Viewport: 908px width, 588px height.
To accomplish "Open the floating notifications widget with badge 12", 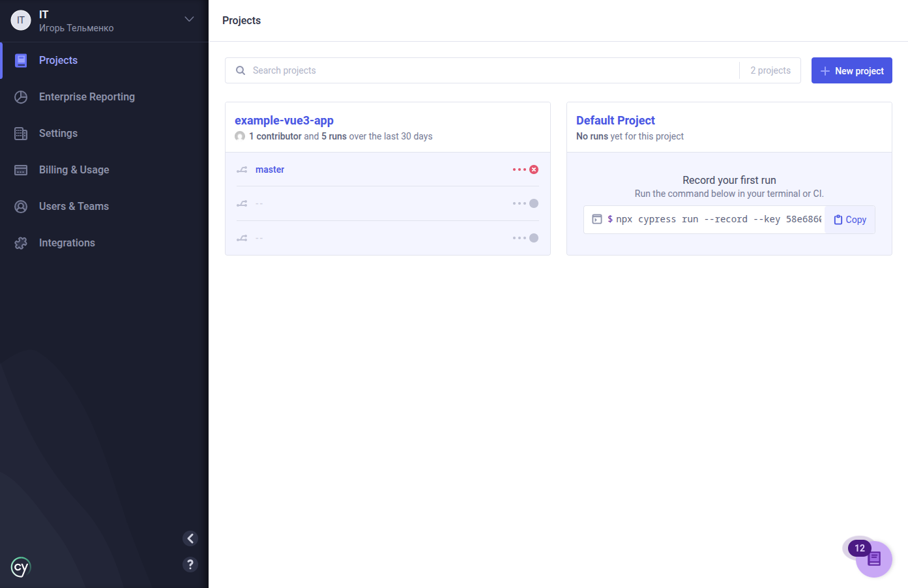I will (873, 559).
